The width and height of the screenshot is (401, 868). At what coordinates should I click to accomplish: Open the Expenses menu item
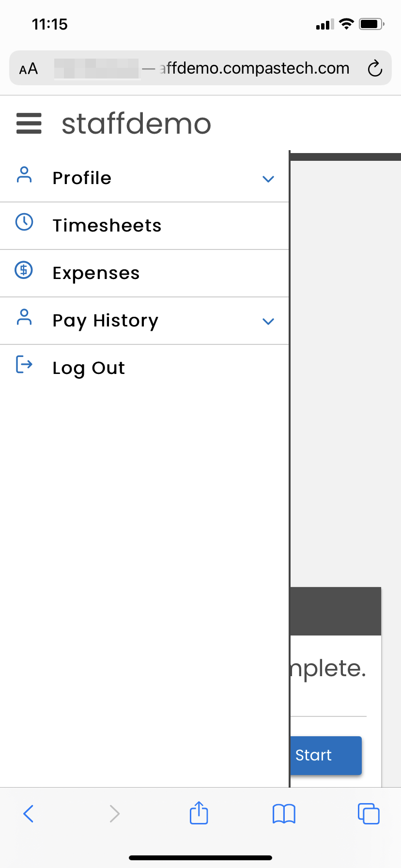[96, 273]
